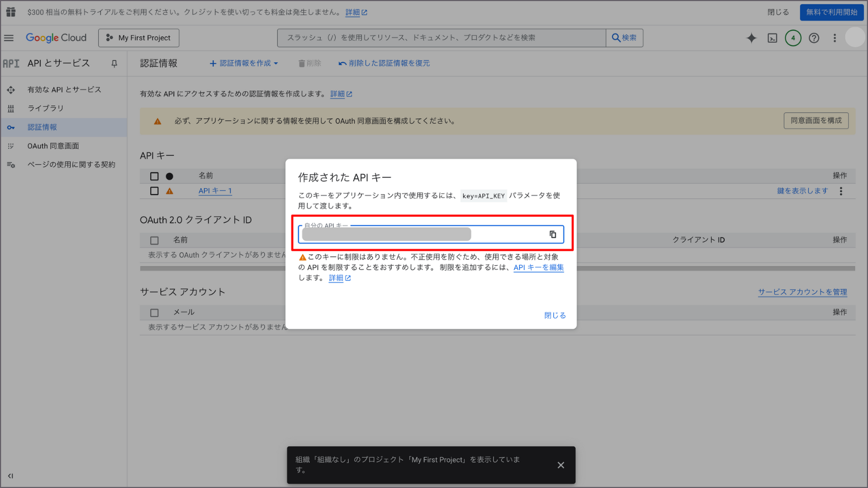Click 同意画面を構成 button
Screen dimensions: 868x488
click(816, 120)
